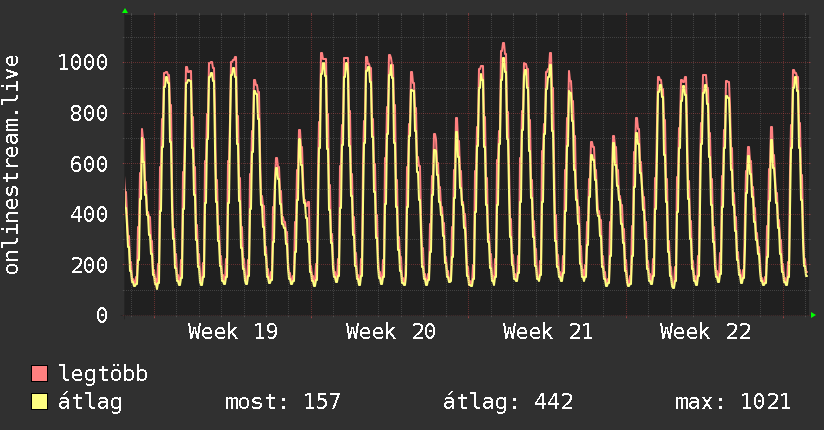Viewport: 824px width, 430px height.
Task: Click the yellow átlag legend swatch
Action: [39, 402]
